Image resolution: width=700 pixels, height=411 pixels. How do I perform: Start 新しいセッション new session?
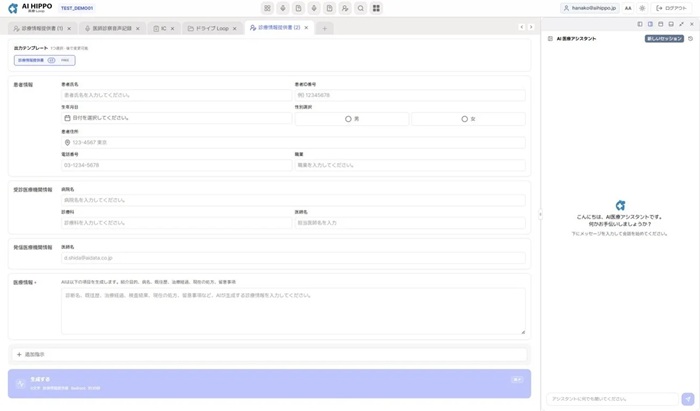tap(664, 39)
